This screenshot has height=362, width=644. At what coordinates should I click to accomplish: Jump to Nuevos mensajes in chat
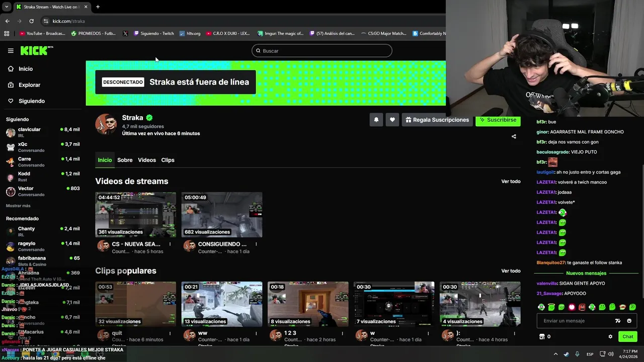click(x=586, y=273)
